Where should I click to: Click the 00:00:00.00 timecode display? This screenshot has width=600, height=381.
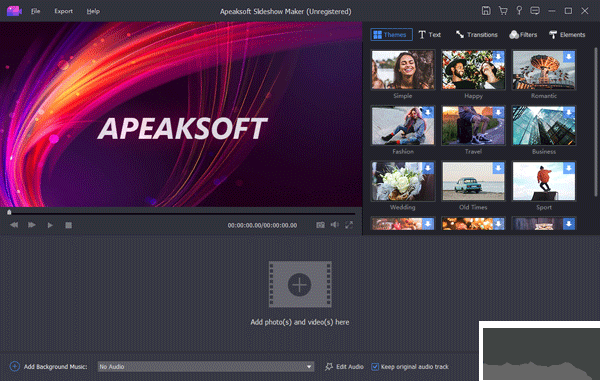pos(262,225)
